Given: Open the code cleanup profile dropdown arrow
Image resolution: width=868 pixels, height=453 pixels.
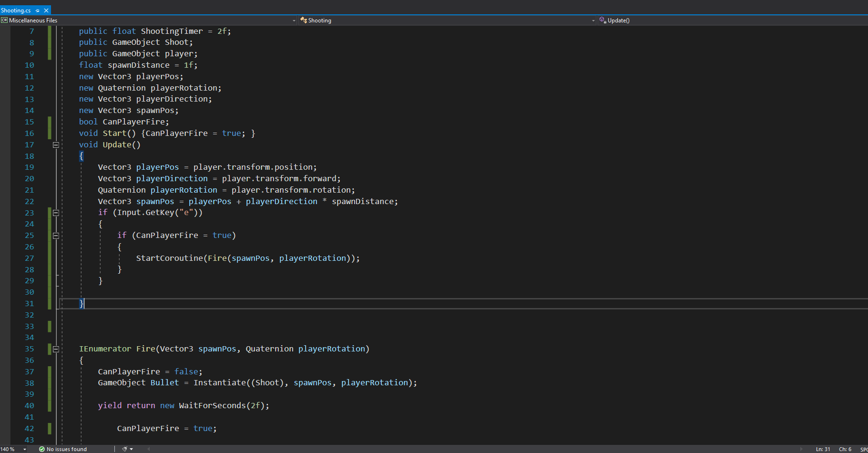Looking at the screenshot, I should (132, 449).
